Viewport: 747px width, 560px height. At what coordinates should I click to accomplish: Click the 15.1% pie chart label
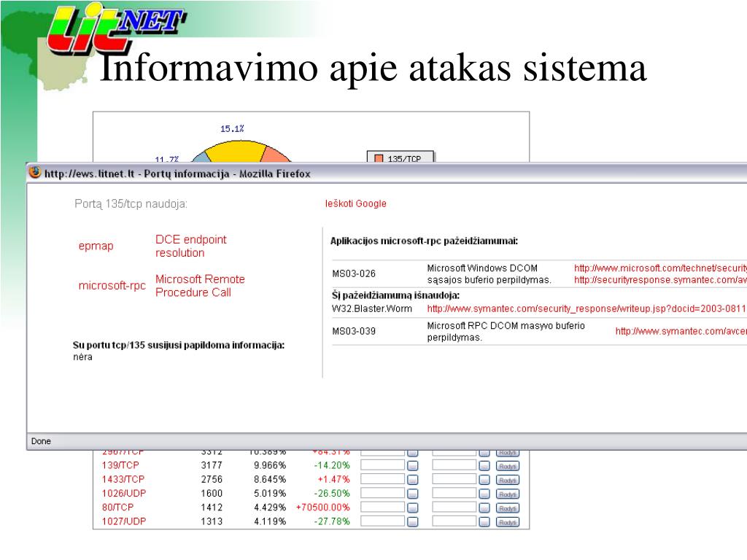pyautogui.click(x=232, y=128)
